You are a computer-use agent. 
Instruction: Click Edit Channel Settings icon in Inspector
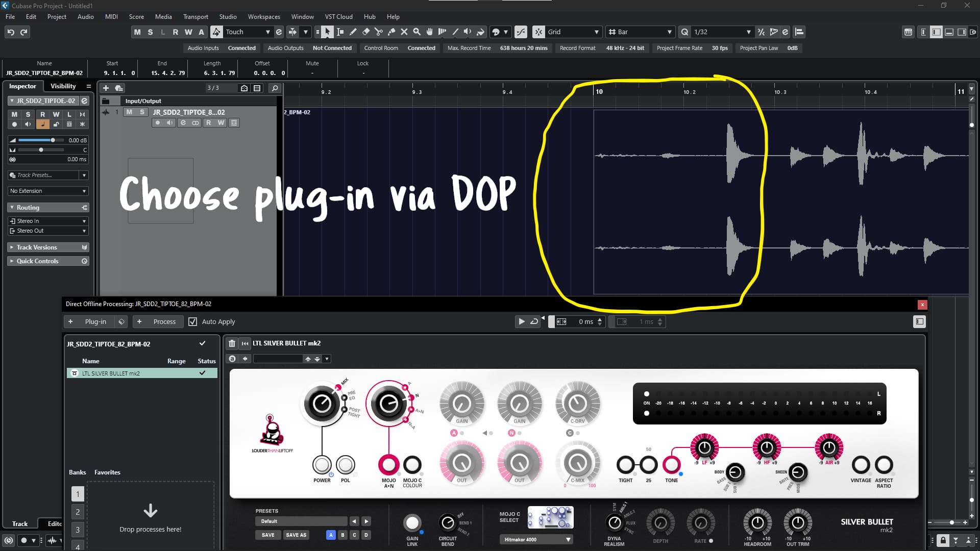click(85, 101)
